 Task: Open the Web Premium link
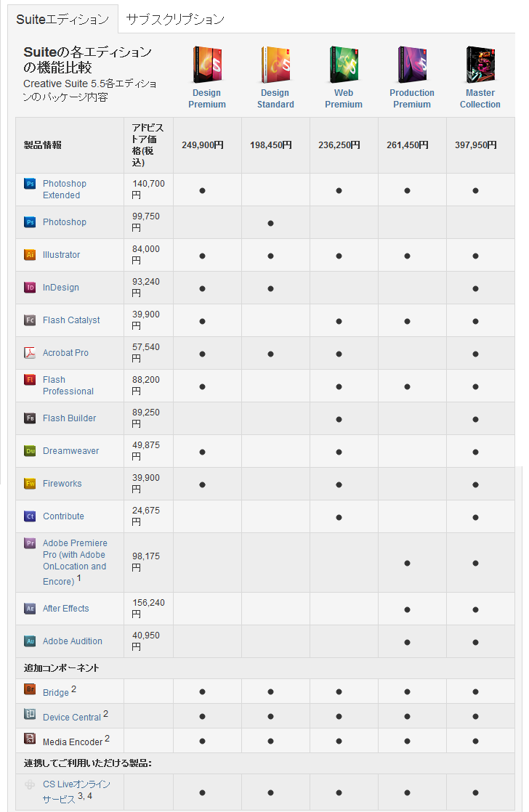pyautogui.click(x=344, y=98)
